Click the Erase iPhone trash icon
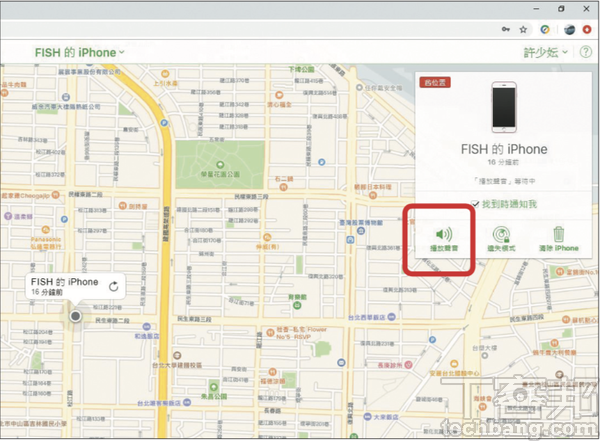Image resolution: width=600 pixels, height=441 pixels. (559, 234)
